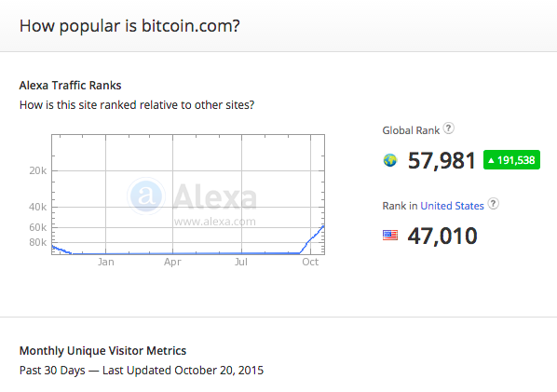Click the 20k label on rank axis

pos(38,170)
